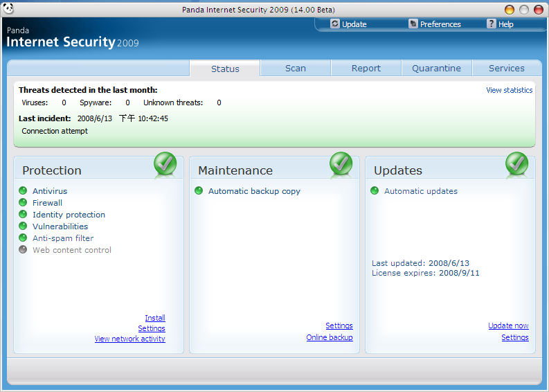Click the Connection attempt incident text

[x=55, y=131]
